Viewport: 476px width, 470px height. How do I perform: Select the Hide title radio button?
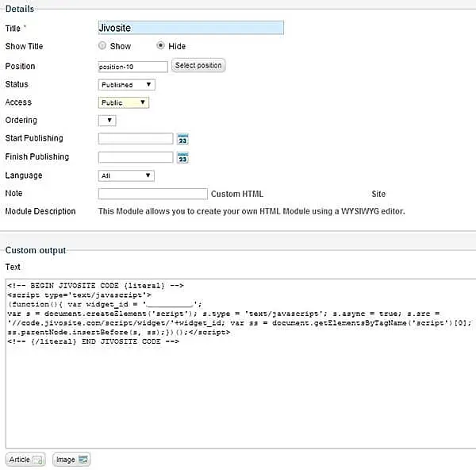pos(161,46)
